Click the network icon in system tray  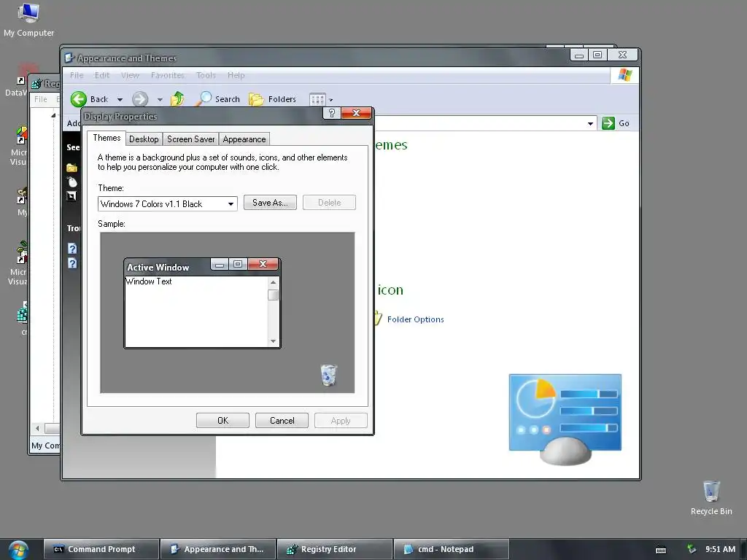pyautogui.click(x=692, y=549)
